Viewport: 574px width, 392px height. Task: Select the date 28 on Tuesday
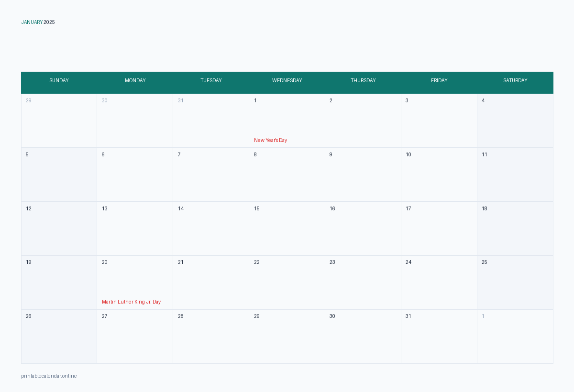(x=211, y=337)
